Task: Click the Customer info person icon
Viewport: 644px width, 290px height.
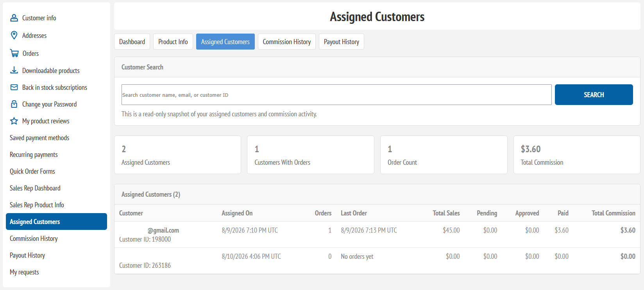Action: (14, 18)
